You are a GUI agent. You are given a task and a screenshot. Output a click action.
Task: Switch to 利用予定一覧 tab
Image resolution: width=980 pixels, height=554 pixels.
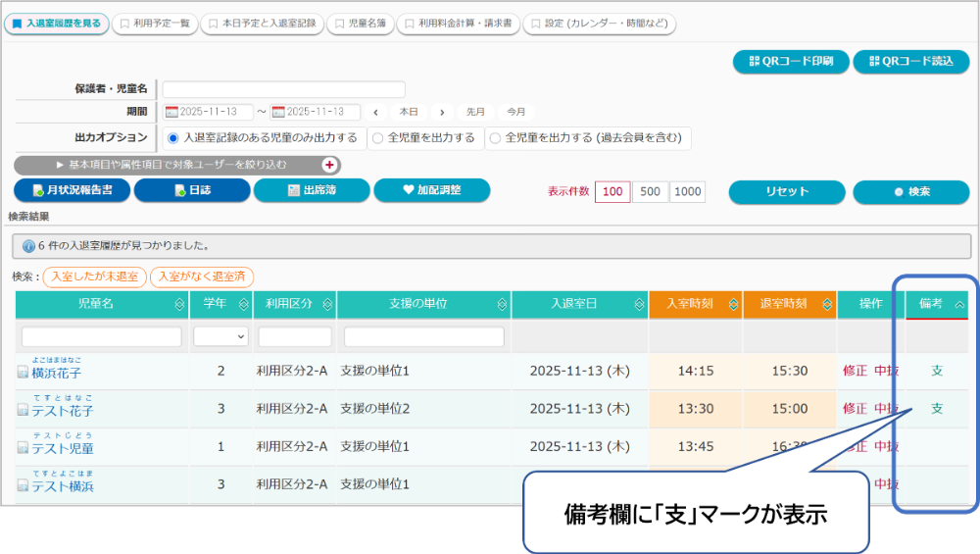pos(155,23)
